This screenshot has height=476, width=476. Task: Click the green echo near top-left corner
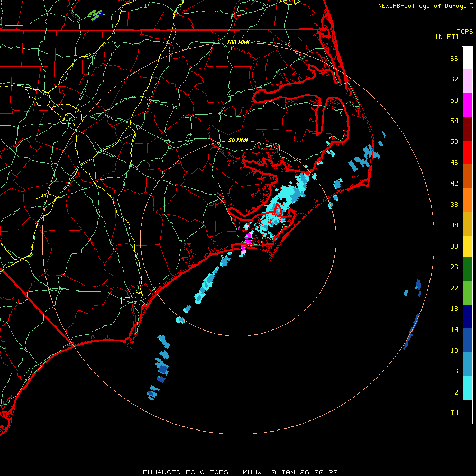(x=95, y=15)
